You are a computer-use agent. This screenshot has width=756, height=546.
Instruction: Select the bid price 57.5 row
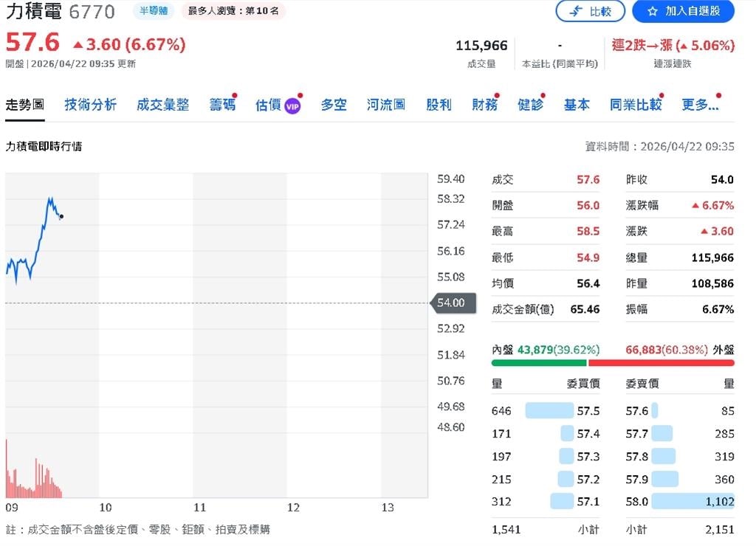[x=561, y=410]
